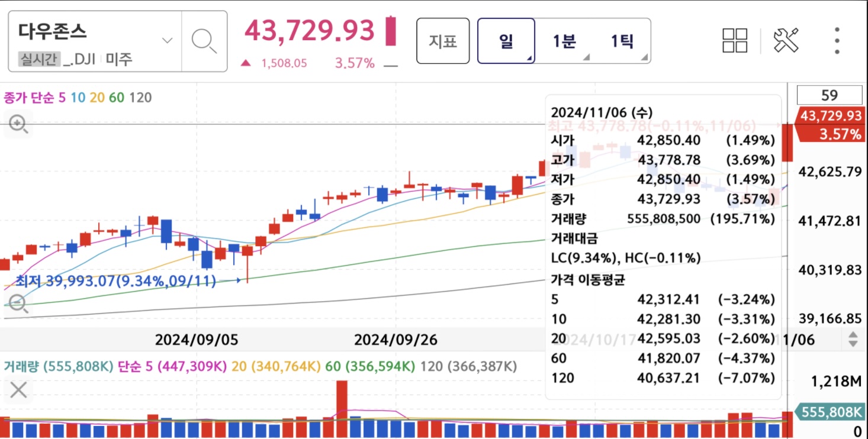
Task: Click the up-down stepper beside the date axis
Action: 853,340
